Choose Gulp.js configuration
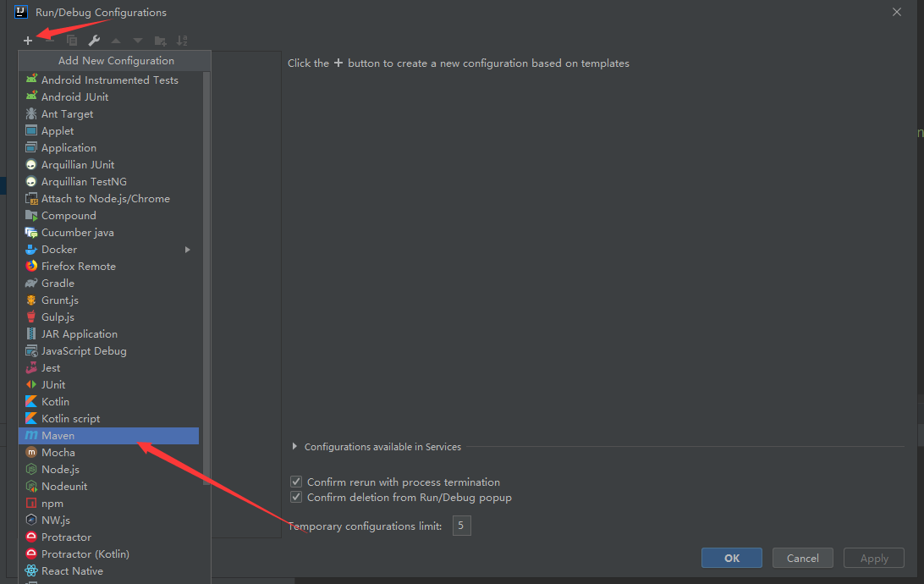Image resolution: width=924 pixels, height=584 pixels. [109, 317]
